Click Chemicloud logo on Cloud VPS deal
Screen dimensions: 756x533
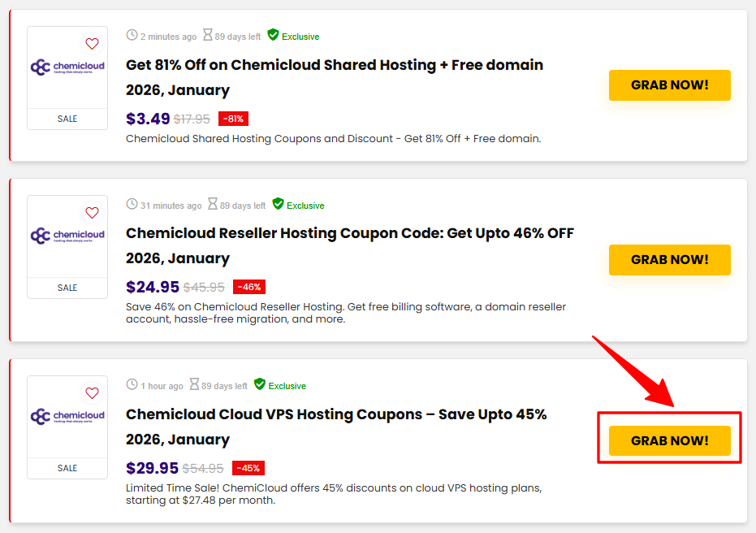67,417
